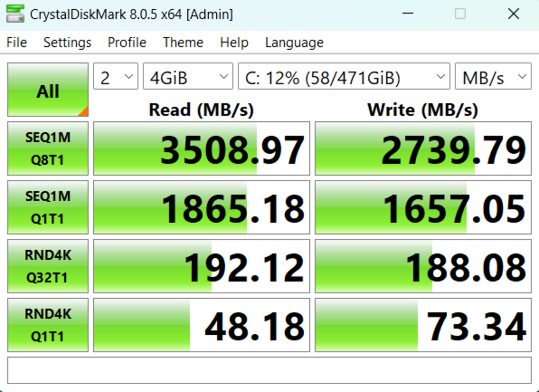
Task: Open the Help menu
Action: pyautogui.click(x=234, y=42)
